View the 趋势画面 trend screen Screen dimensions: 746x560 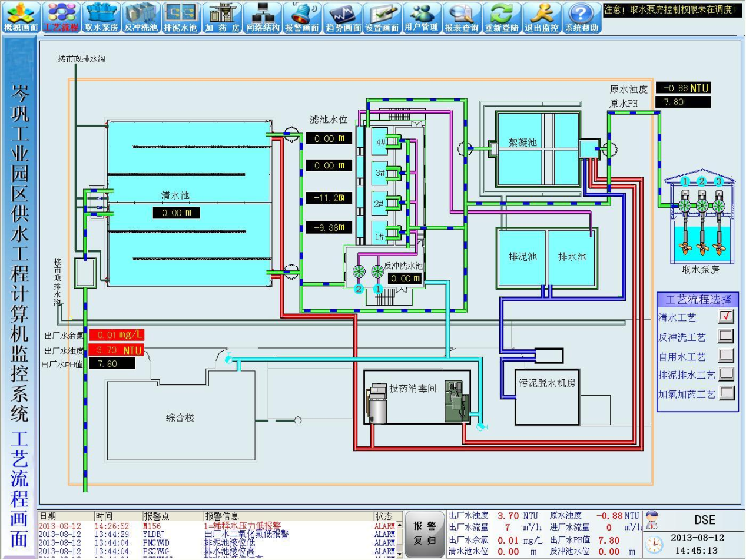(342, 18)
